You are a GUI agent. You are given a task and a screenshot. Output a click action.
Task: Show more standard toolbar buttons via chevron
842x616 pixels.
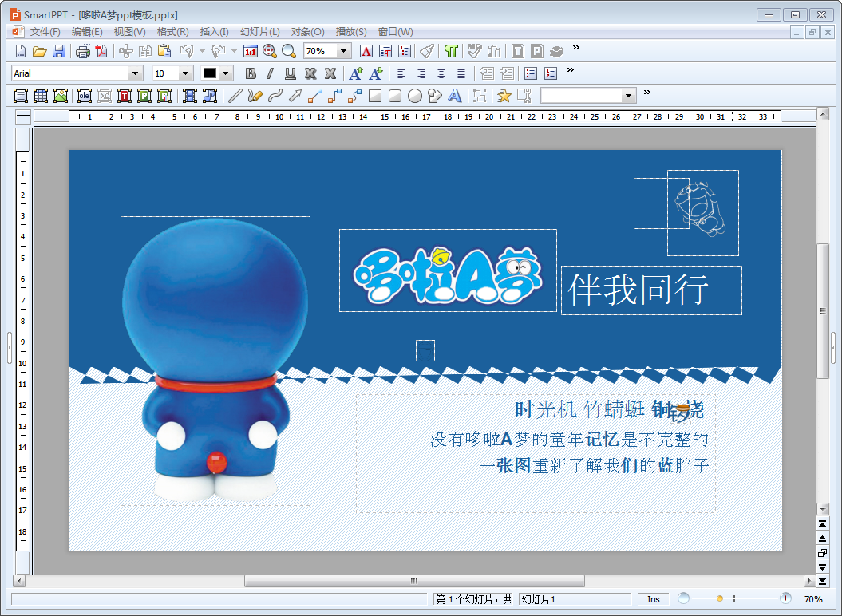pyautogui.click(x=576, y=48)
